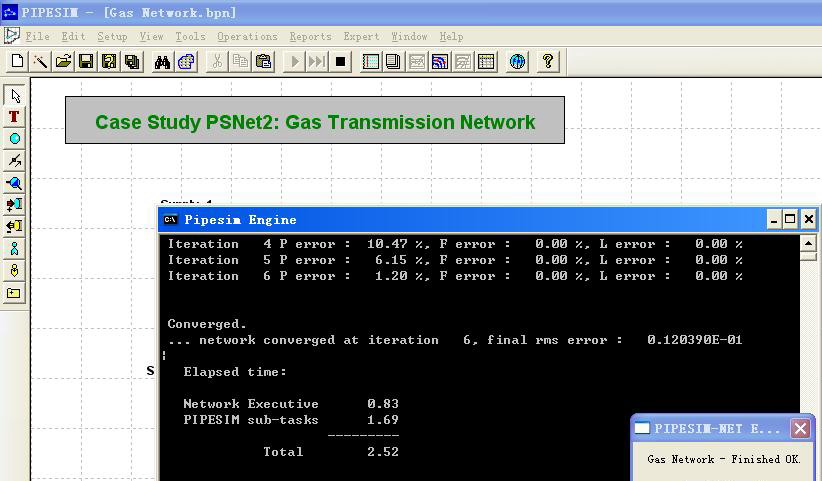Minimize the Pipesim Engine window
Viewport: 822px width, 481px height.
(774, 220)
